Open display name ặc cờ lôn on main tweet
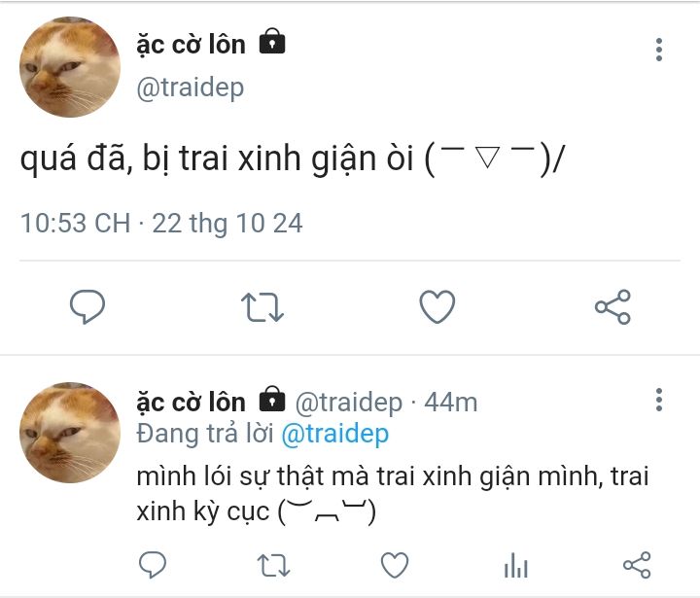 (192, 45)
